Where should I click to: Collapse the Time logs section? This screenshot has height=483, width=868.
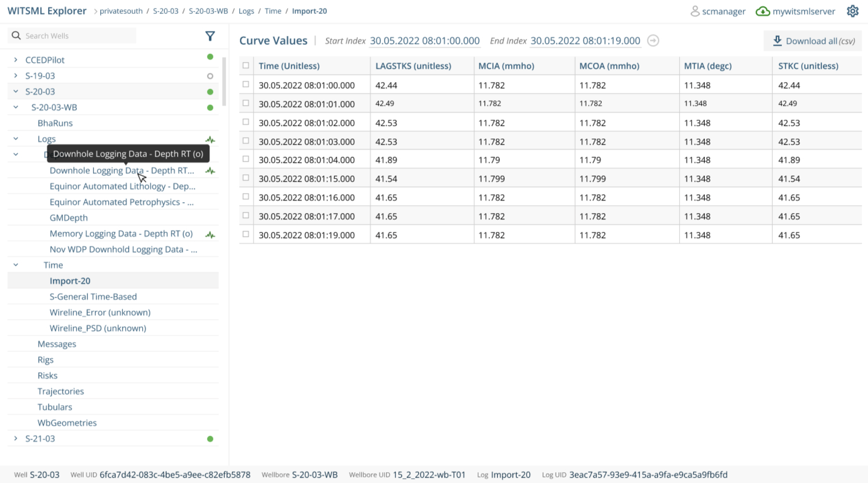coord(16,264)
